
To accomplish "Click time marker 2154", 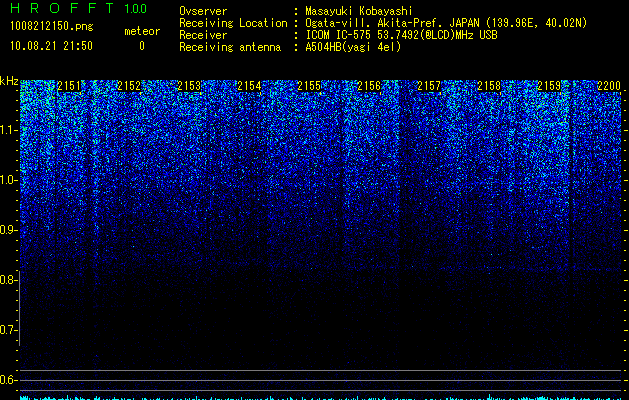I will click(249, 86).
